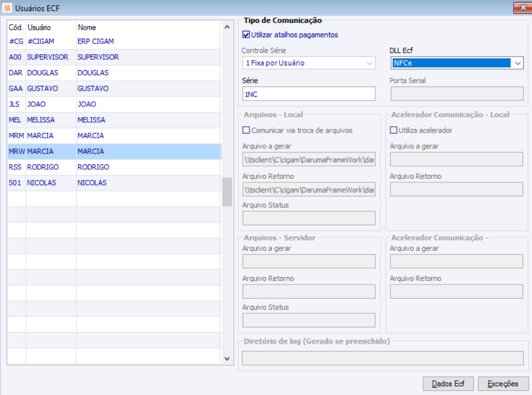
Task: Open the Exceções button
Action: point(503,383)
